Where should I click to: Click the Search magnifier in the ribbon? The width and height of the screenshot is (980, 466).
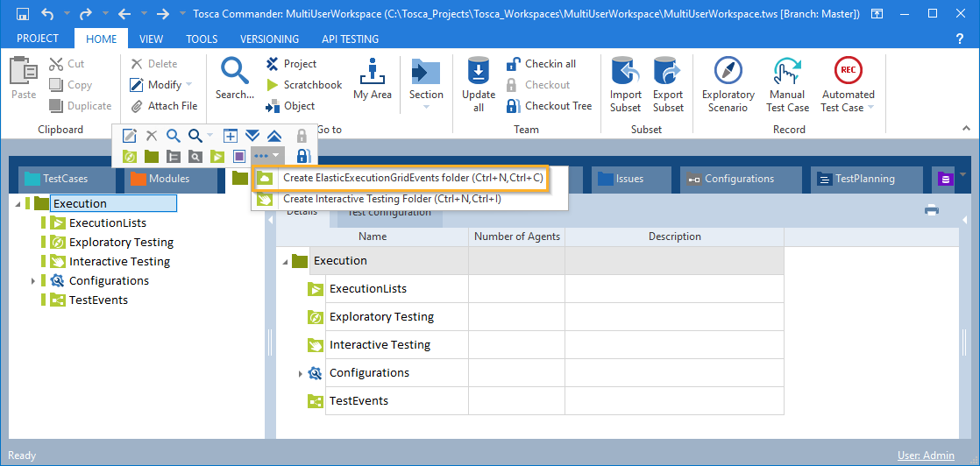(235, 70)
